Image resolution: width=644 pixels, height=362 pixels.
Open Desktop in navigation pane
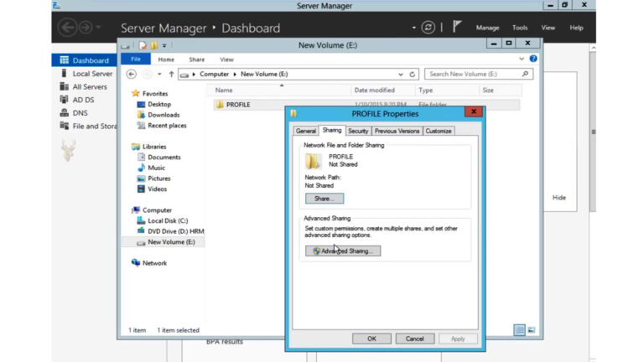click(x=159, y=104)
